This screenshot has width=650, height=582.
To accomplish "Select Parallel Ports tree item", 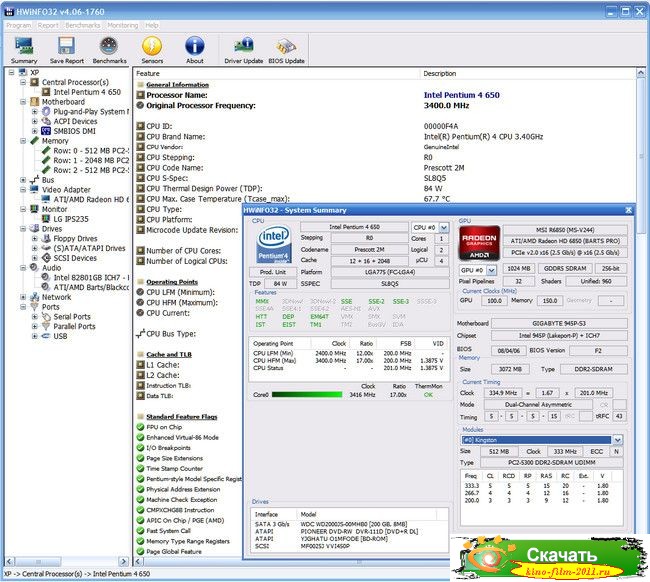I will pos(74,326).
